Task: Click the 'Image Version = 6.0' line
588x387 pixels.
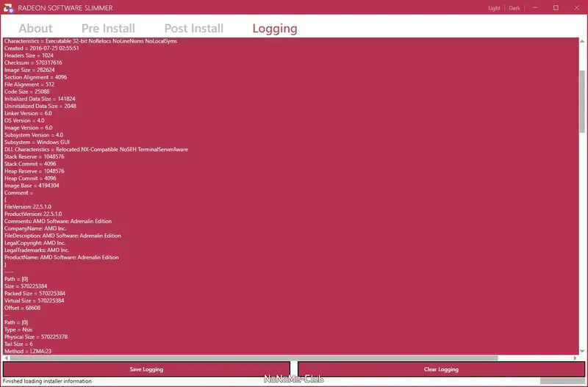Action: point(28,127)
